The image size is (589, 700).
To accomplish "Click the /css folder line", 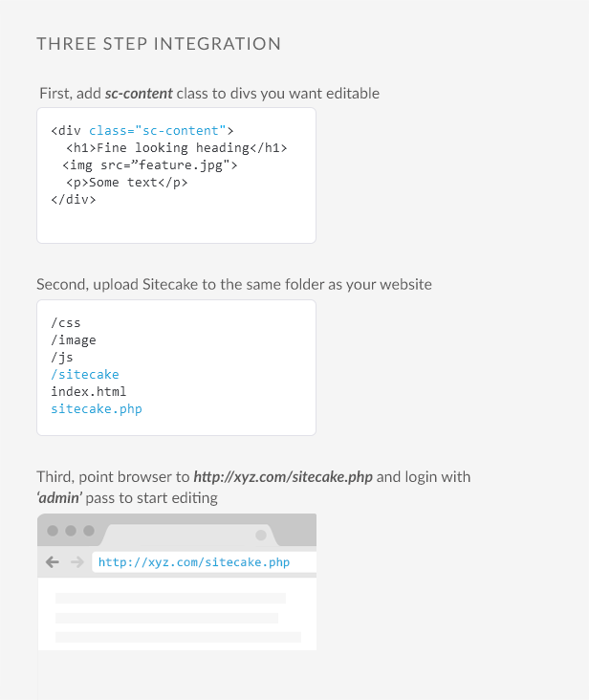I will 66,322.
